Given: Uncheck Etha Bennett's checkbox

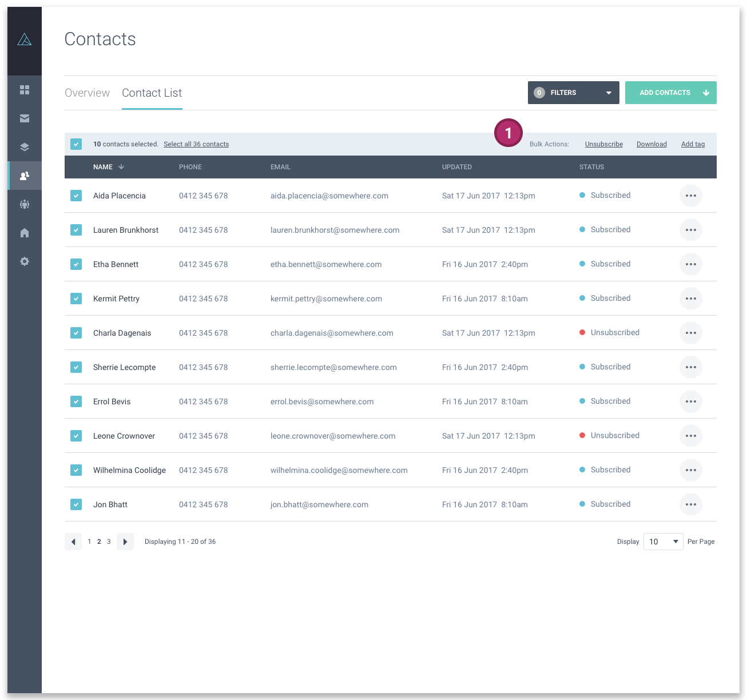Looking at the screenshot, I should coord(76,264).
